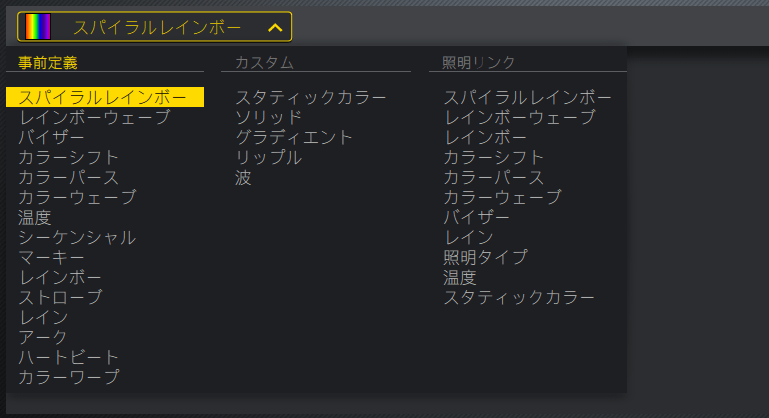Pick カラーウェーブ in 事前定義 list
The width and height of the screenshot is (769, 418).
[77, 197]
